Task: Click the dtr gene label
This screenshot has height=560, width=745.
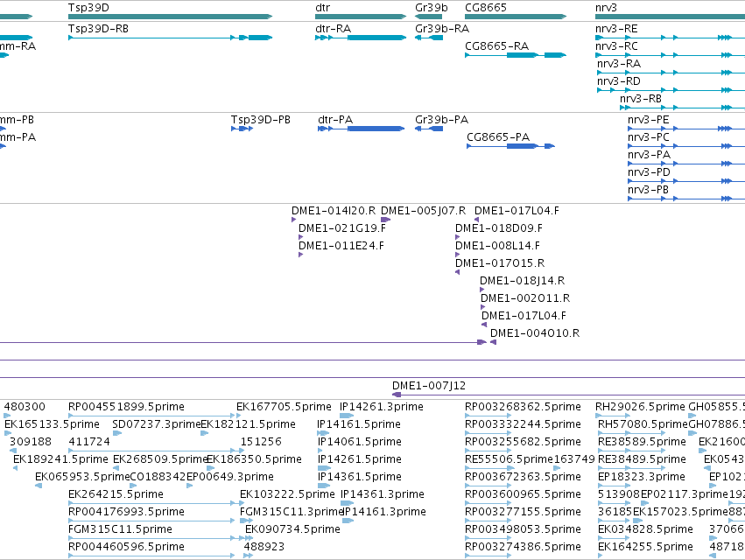Action: pos(323,8)
